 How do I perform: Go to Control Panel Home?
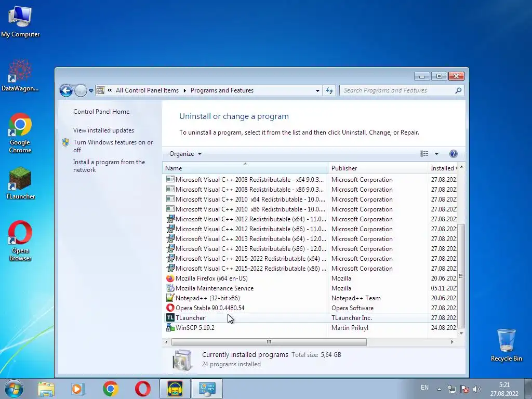tap(101, 112)
